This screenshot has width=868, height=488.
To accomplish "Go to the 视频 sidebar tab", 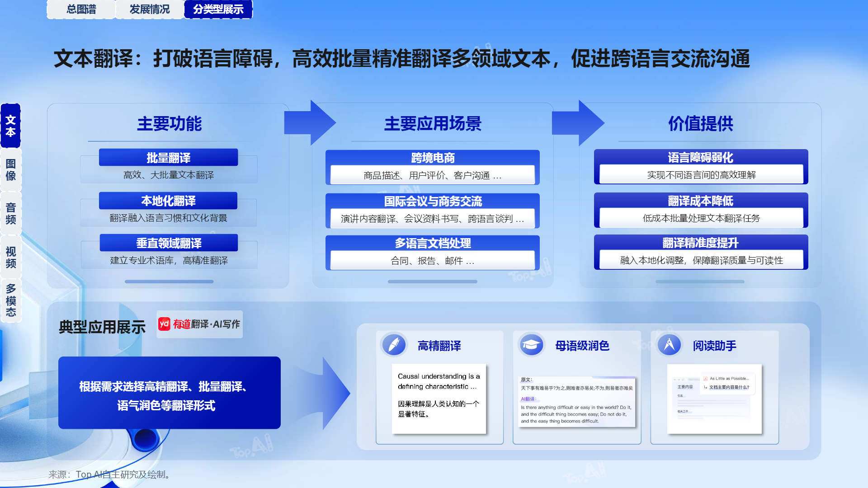I will [x=11, y=258].
